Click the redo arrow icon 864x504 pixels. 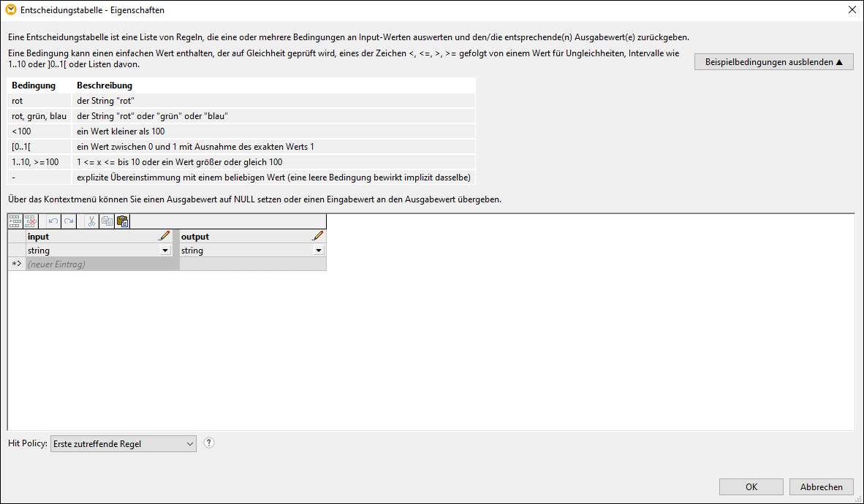tap(68, 221)
